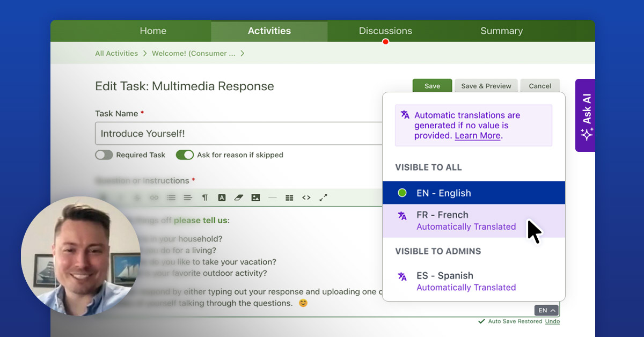This screenshot has width=644, height=337.
Task: Insert an image using the editor toolbar
Action: click(x=255, y=197)
